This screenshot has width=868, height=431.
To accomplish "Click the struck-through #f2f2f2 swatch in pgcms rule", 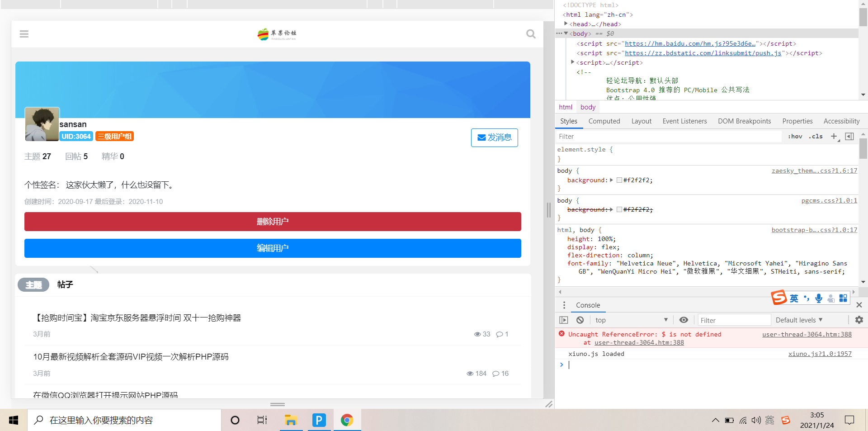I will tap(619, 209).
